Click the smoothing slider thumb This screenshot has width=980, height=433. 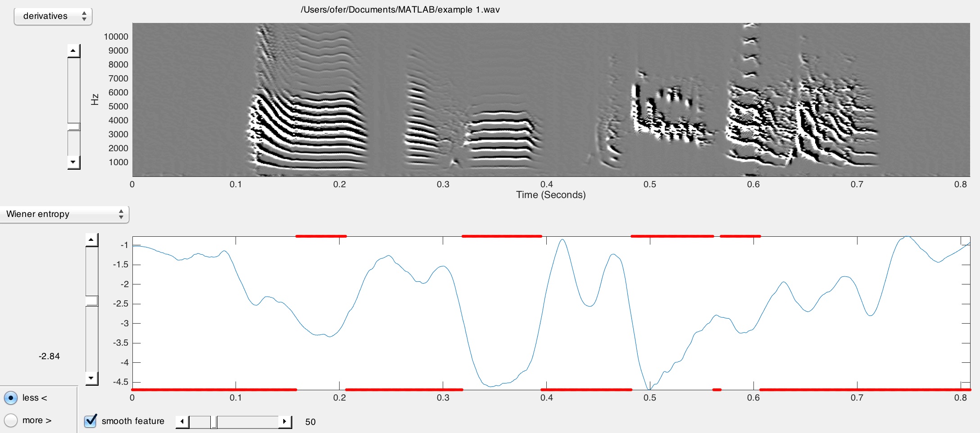tap(214, 422)
